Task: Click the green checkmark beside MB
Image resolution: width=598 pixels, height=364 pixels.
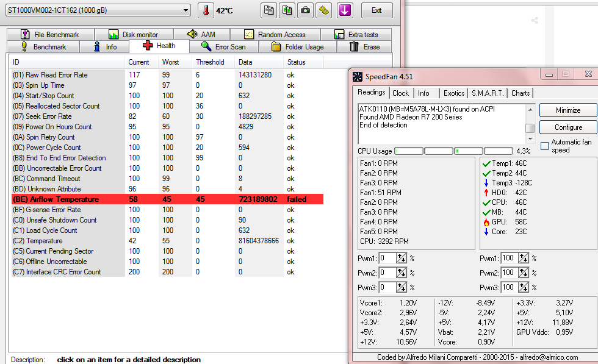Action: (486, 212)
